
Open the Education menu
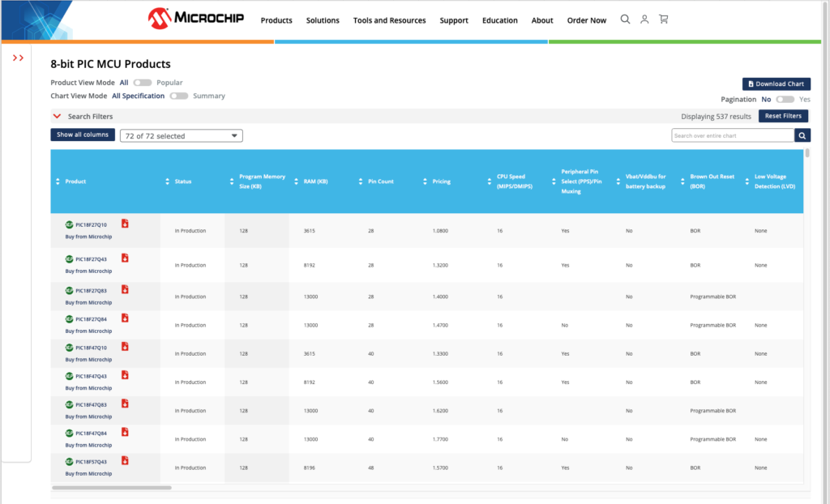tap(499, 20)
